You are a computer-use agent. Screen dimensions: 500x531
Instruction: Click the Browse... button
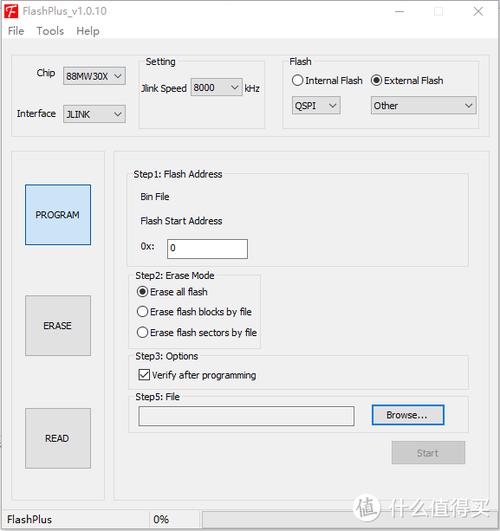tap(408, 415)
